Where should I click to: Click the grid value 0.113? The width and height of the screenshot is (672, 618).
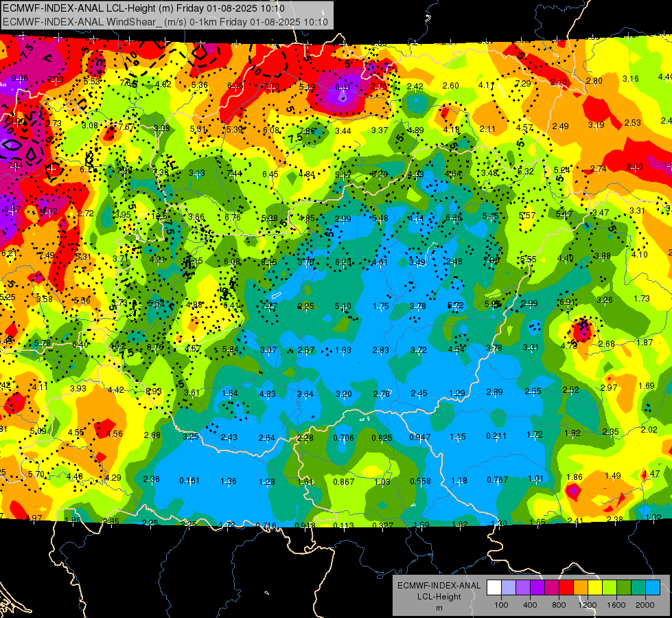[x=344, y=526]
